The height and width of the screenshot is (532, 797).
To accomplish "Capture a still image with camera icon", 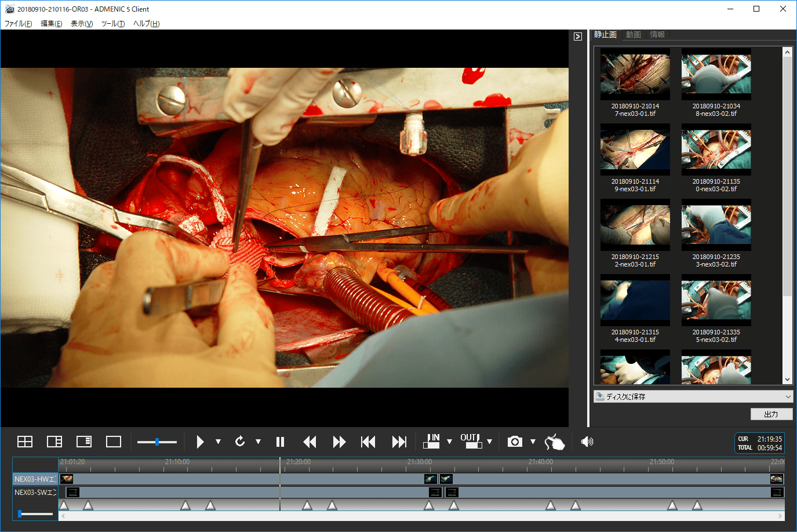I will 515,442.
